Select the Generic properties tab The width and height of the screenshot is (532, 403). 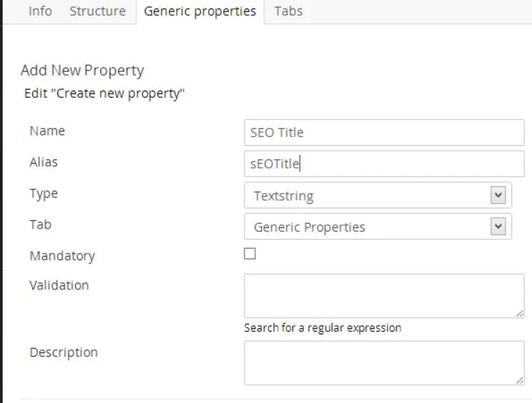(200, 11)
